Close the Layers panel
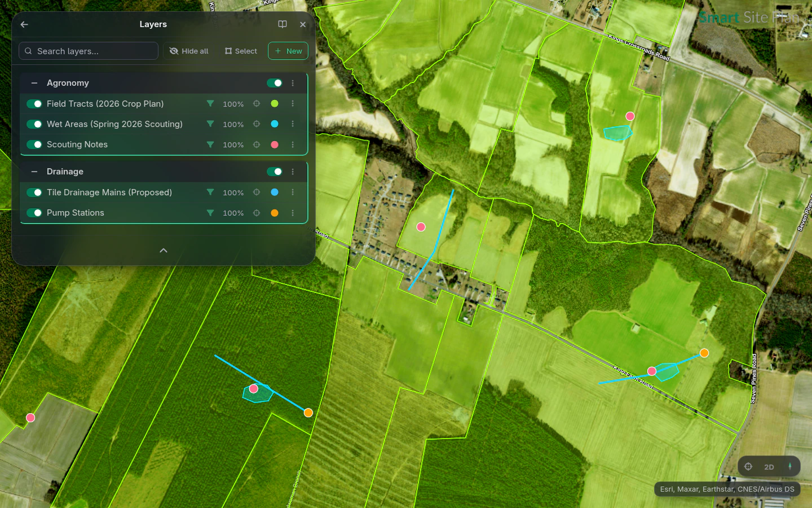Screen dimensions: 812x508 [303, 24]
